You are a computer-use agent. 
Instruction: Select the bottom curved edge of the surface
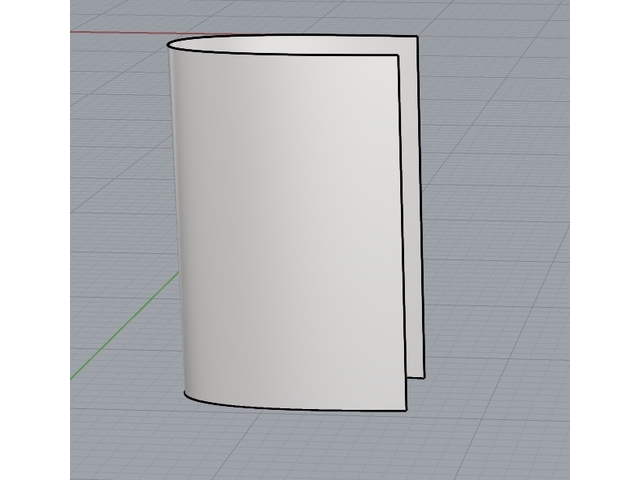[300, 410]
